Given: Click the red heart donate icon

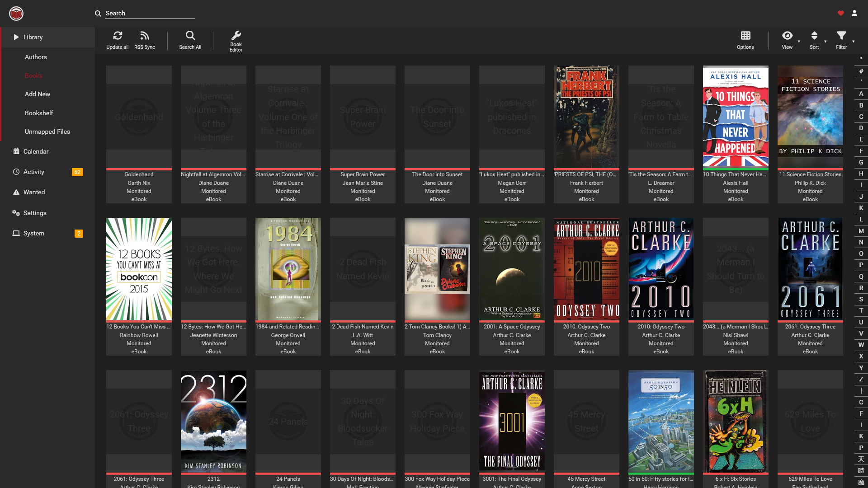Looking at the screenshot, I should (841, 13).
